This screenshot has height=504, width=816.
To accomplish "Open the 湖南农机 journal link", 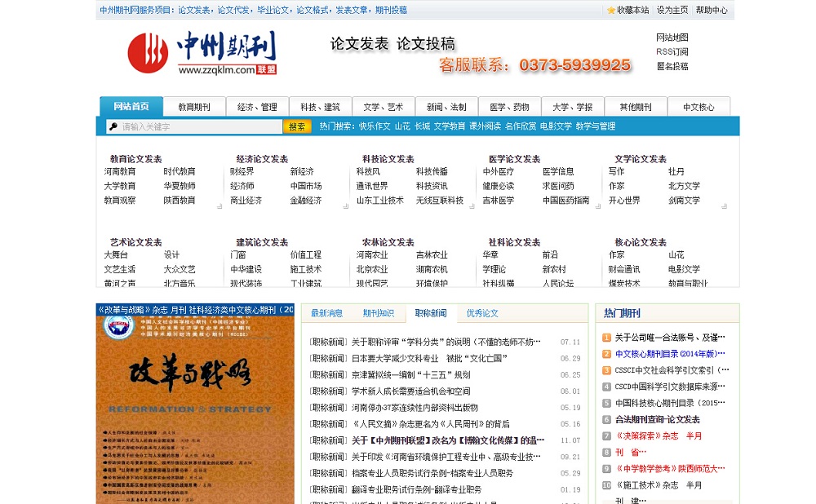I will (x=432, y=269).
